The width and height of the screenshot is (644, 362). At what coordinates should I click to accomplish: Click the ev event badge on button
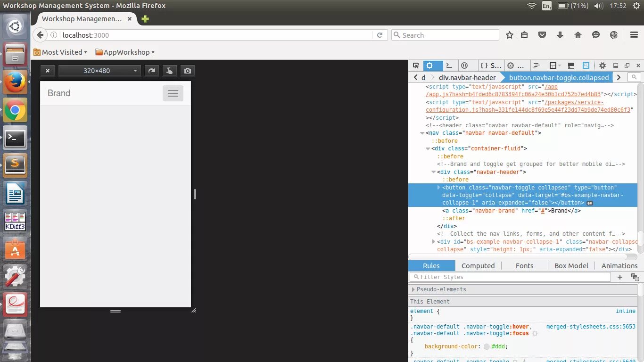point(589,203)
